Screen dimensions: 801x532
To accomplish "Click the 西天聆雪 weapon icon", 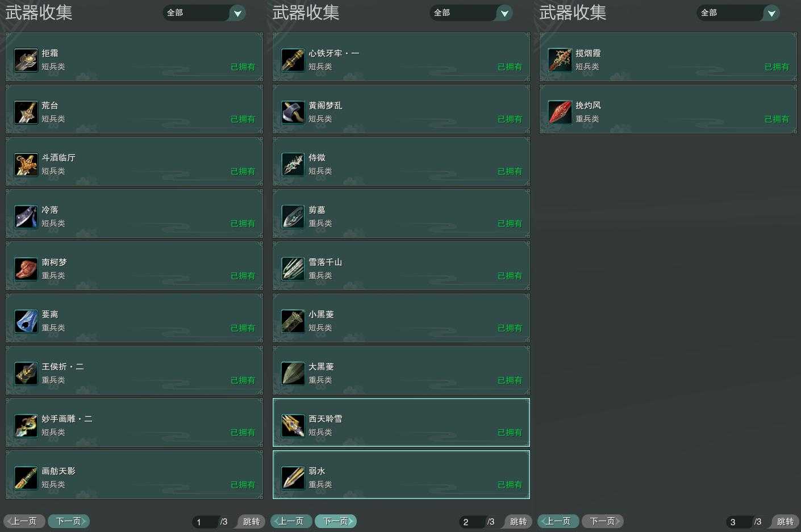I will (293, 426).
